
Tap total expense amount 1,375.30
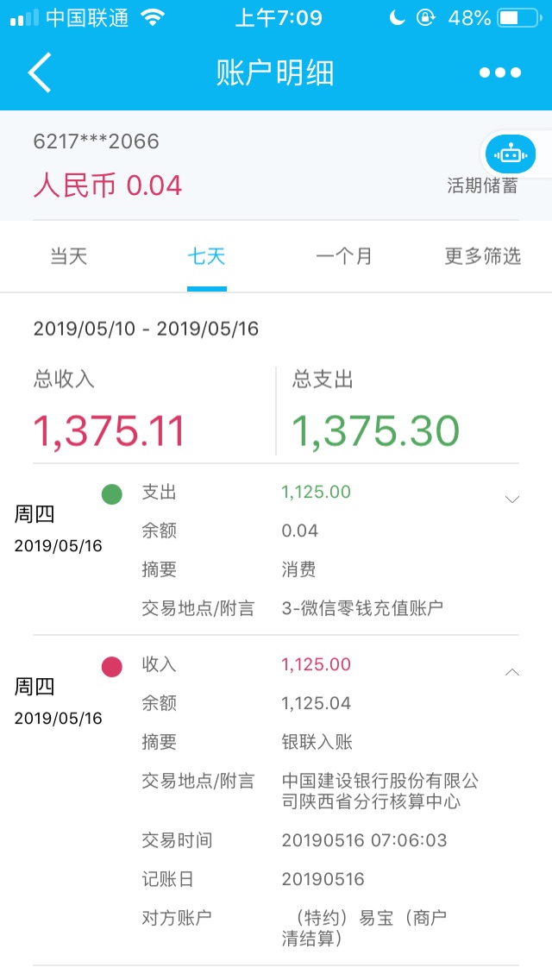point(376,430)
